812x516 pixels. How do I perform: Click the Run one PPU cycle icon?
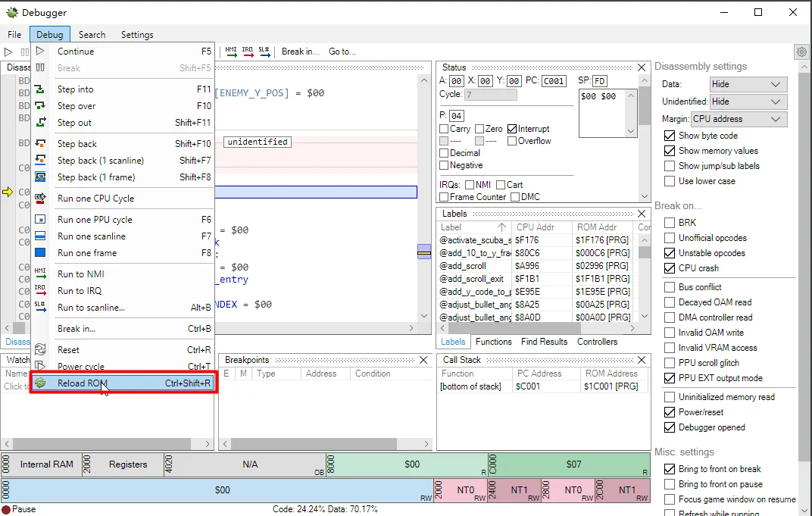[x=40, y=219]
